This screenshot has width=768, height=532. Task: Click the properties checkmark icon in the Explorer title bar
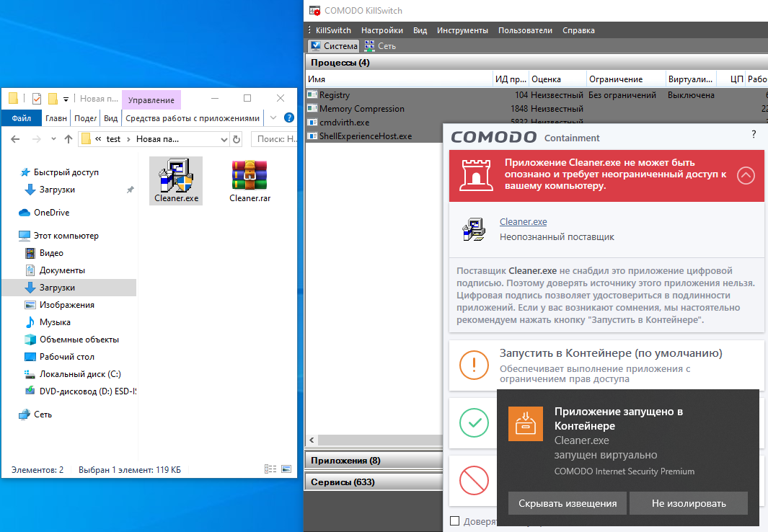37,99
